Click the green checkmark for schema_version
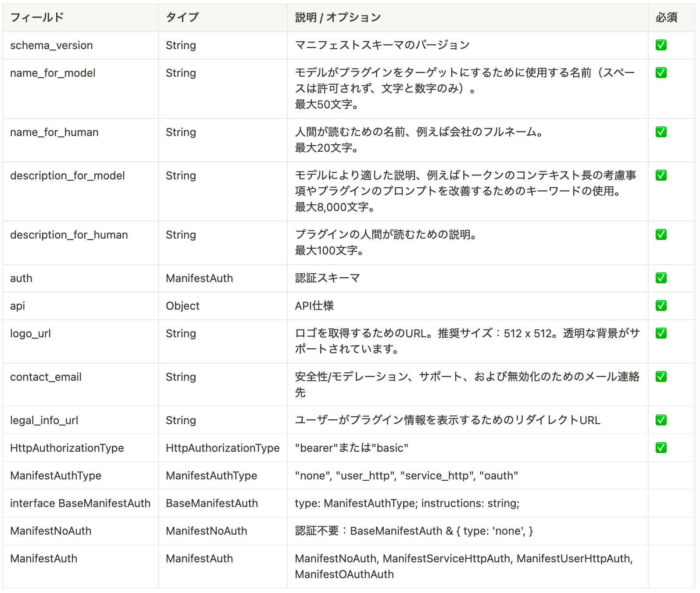 (661, 45)
